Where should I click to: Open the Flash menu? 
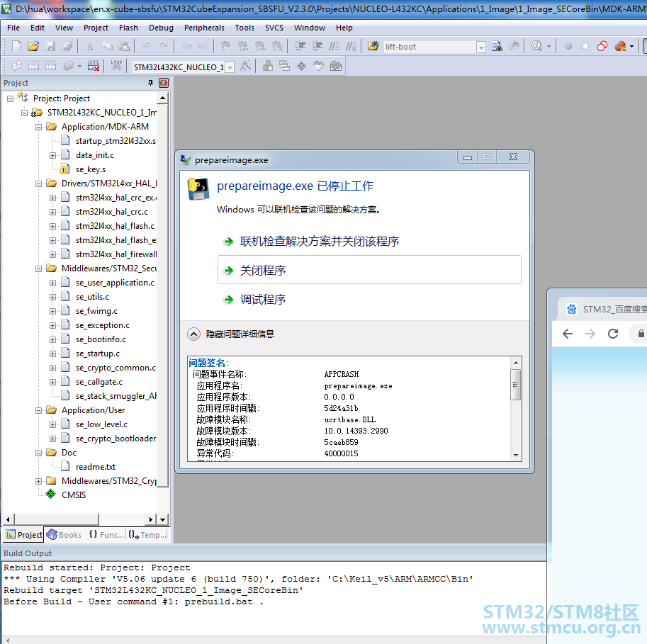(128, 28)
